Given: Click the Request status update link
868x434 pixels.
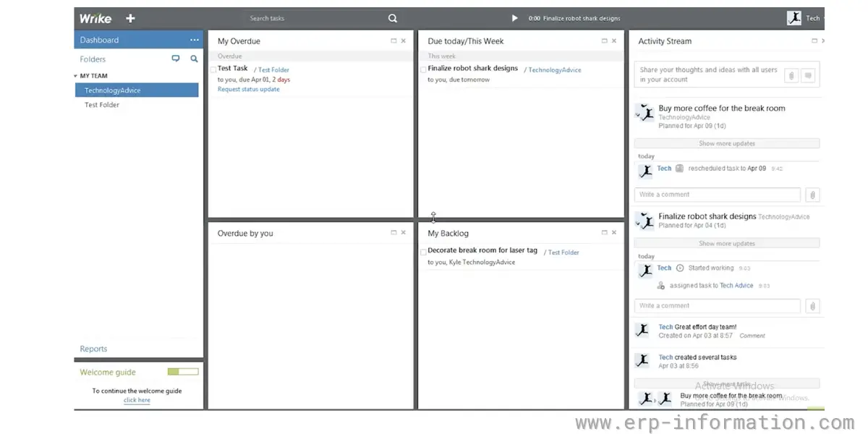Looking at the screenshot, I should click(x=248, y=89).
